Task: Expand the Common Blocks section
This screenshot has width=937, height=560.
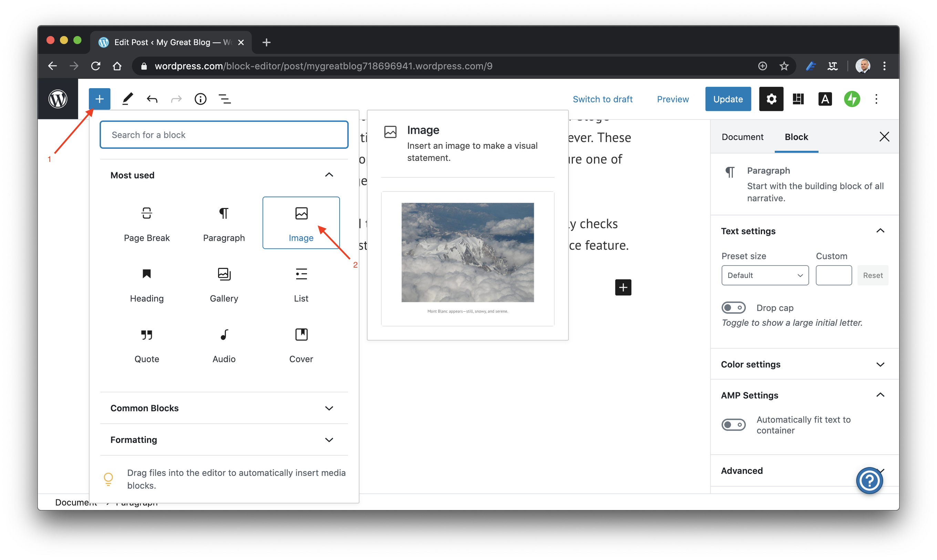Action: (224, 408)
